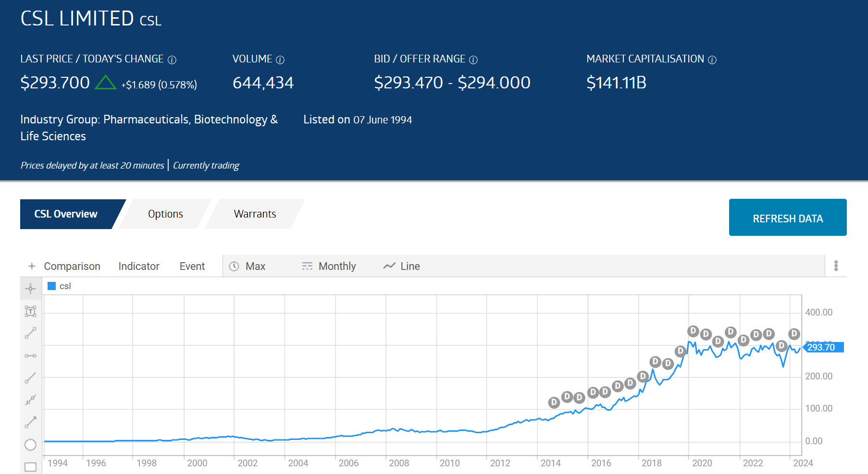The image size is (868, 474).
Task: Select the arrow drawing tool
Action: point(30,422)
